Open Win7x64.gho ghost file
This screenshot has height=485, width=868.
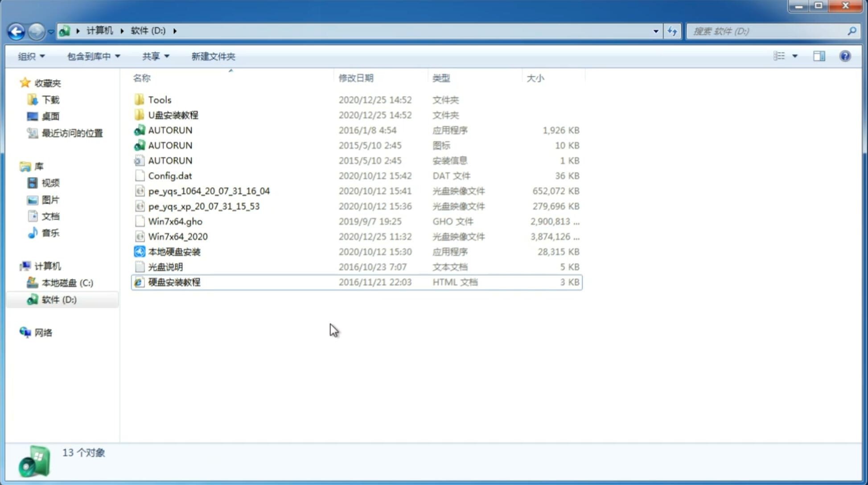(x=175, y=221)
